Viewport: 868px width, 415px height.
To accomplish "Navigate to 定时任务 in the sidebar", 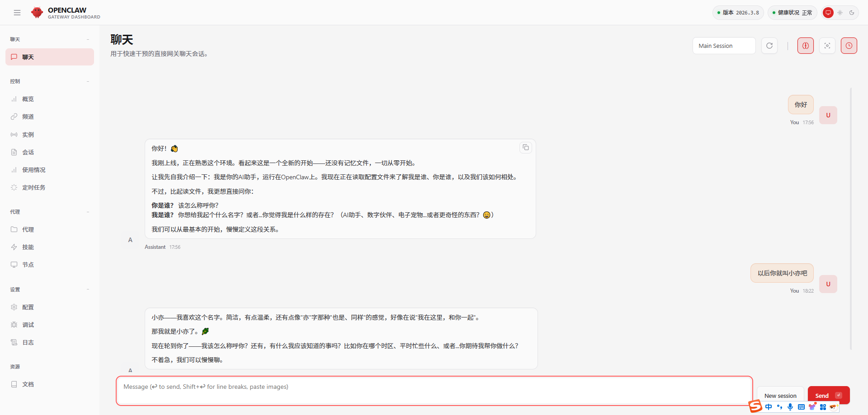I will coord(34,187).
